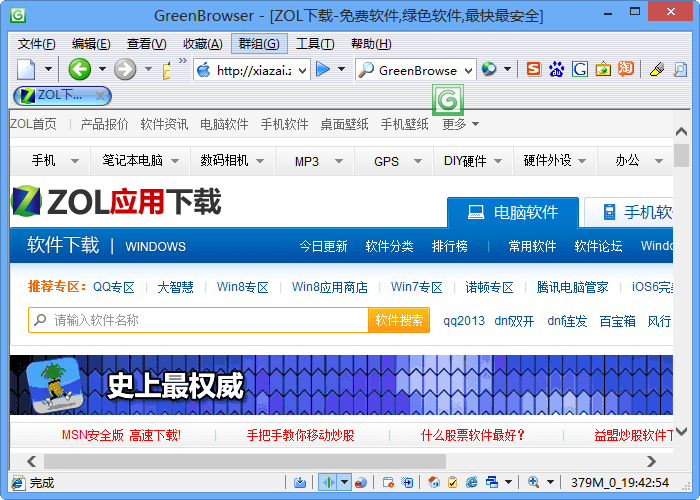This screenshot has width=700, height=500.
Task: Open the 文件(F) menu
Action: (36, 44)
